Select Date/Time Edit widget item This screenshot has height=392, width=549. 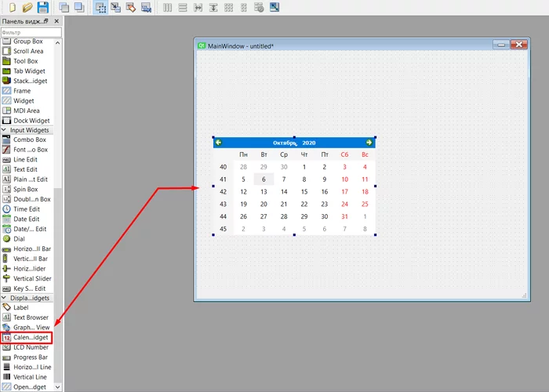click(x=27, y=229)
